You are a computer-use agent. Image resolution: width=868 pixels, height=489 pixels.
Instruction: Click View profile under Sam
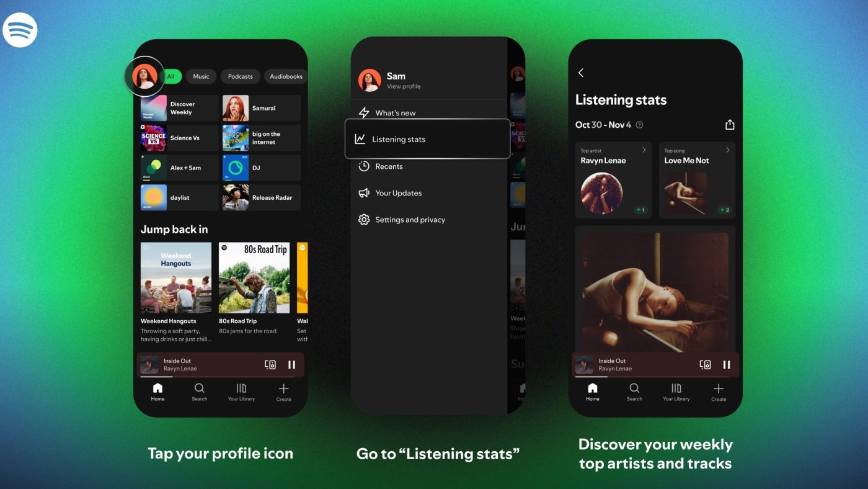click(x=404, y=86)
